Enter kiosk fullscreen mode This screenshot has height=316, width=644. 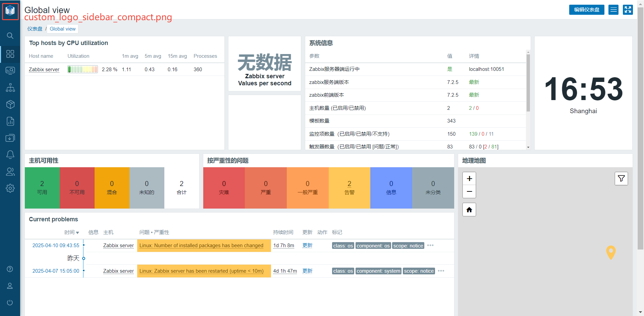coord(628,10)
